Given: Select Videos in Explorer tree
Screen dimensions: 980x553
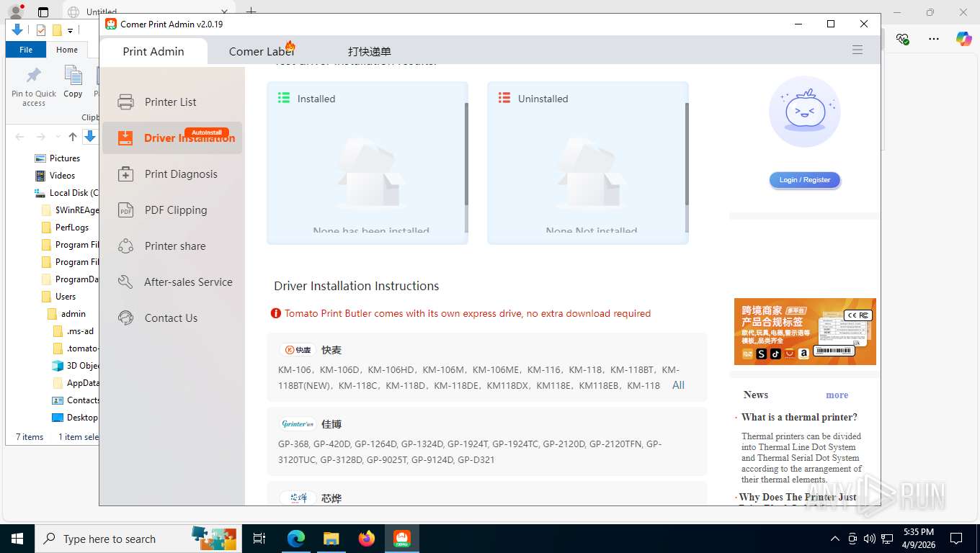Looking at the screenshot, I should click(62, 176).
